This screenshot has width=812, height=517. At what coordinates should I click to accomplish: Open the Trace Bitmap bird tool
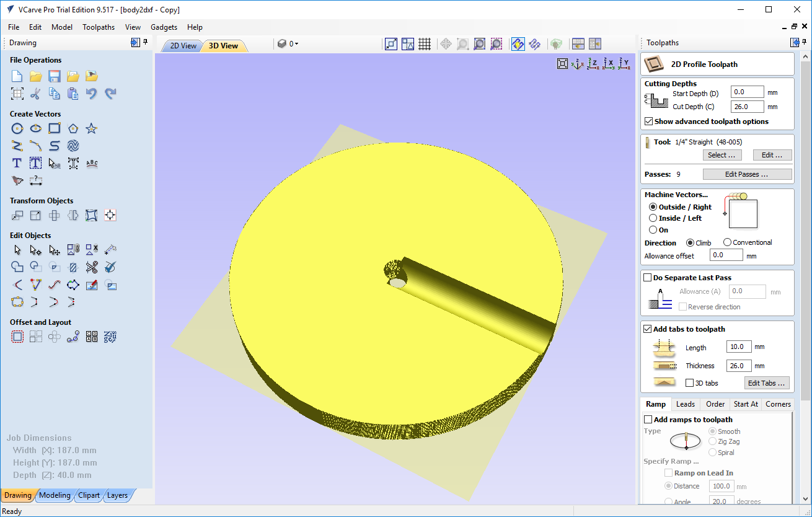[17, 180]
